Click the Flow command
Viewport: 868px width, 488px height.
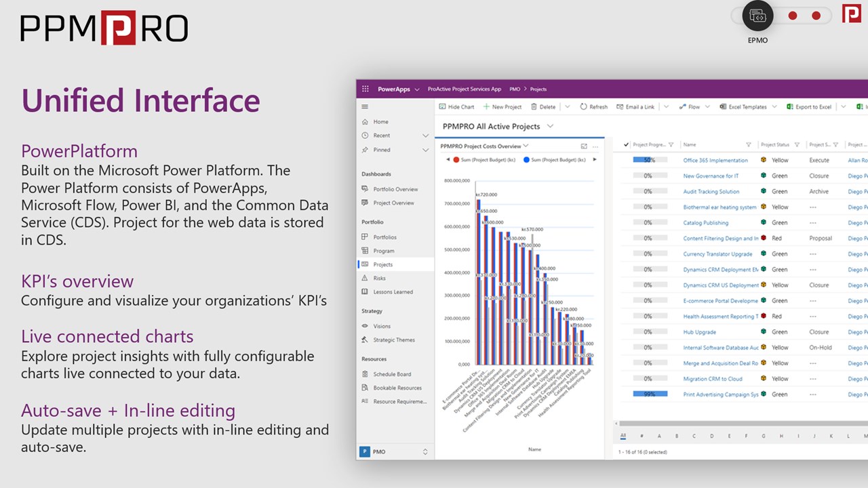pyautogui.click(x=689, y=106)
